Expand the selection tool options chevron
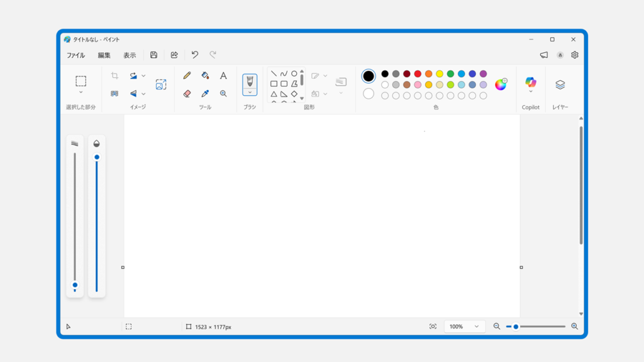Screen dimensions: 644x362 pos(81,92)
